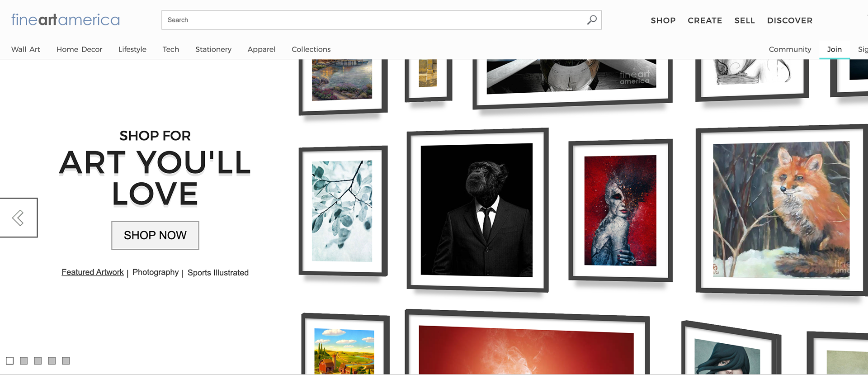Open the red woman portrait framed print
The image size is (868, 384).
[x=620, y=210]
